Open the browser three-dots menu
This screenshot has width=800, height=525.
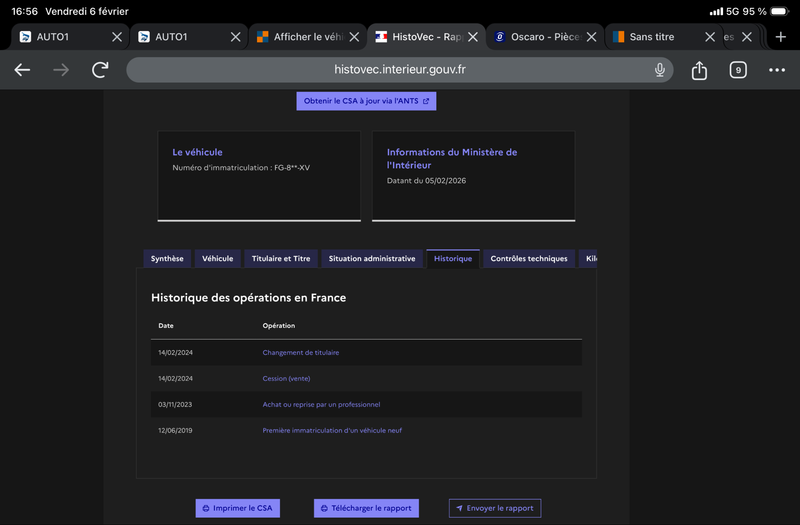tap(777, 70)
